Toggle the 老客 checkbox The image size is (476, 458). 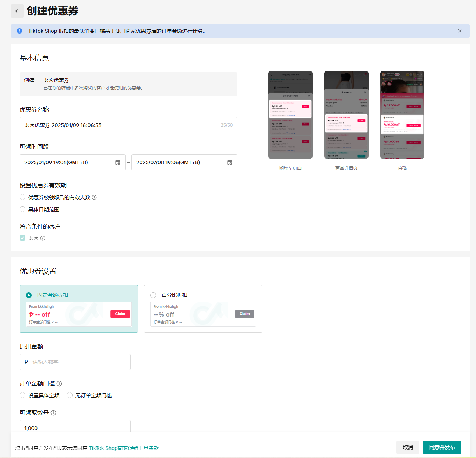point(22,238)
